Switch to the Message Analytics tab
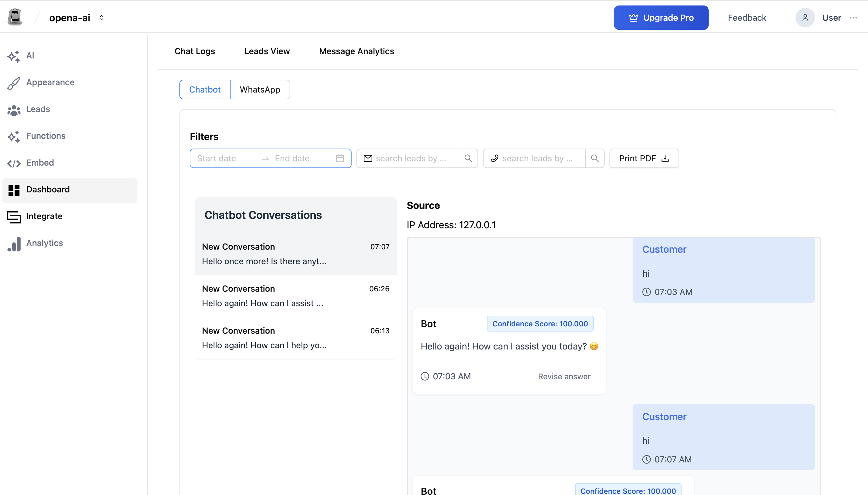 (x=356, y=51)
